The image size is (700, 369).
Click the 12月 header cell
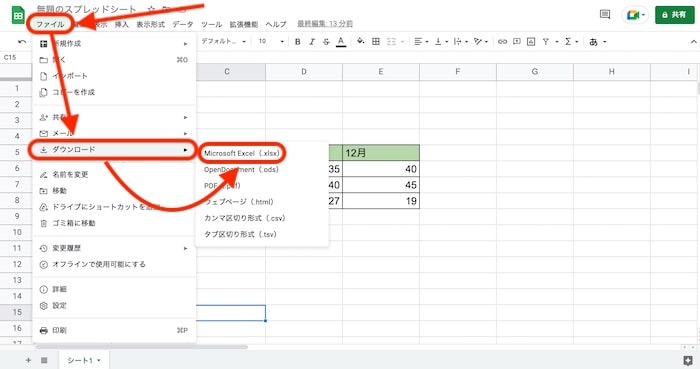pyautogui.click(x=381, y=153)
